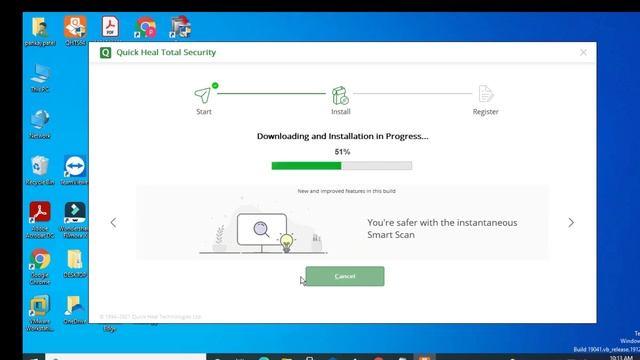640x360 pixels.
Task: Click the green installation progress bar
Action: click(342, 165)
